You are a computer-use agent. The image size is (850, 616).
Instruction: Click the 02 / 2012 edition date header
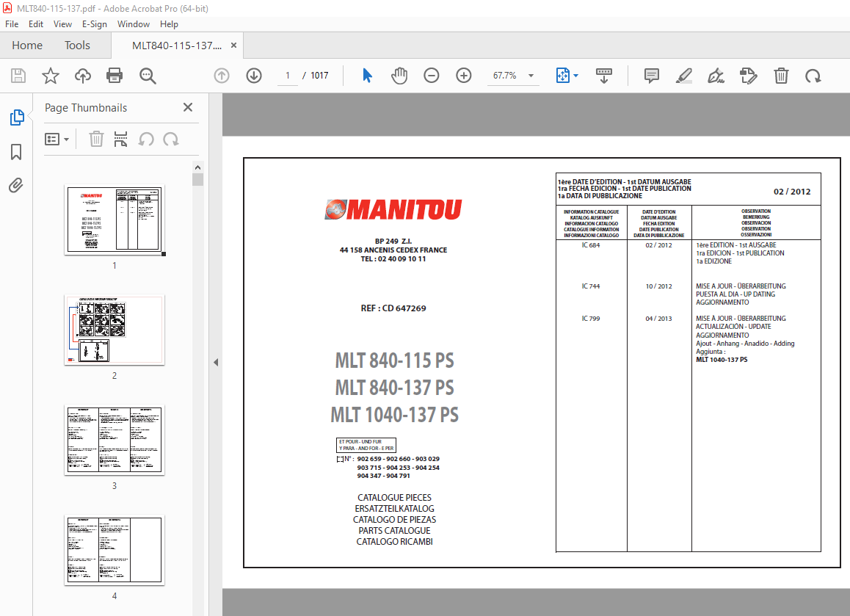pos(792,192)
